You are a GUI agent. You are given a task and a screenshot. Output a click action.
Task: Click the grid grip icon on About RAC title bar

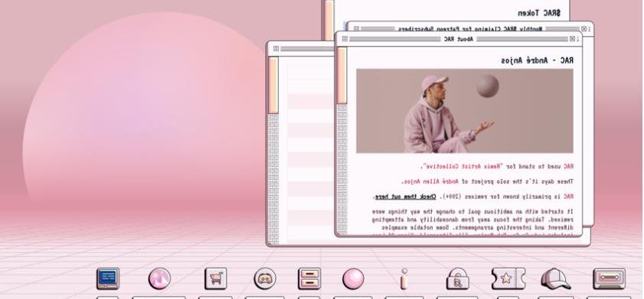tap(345, 39)
